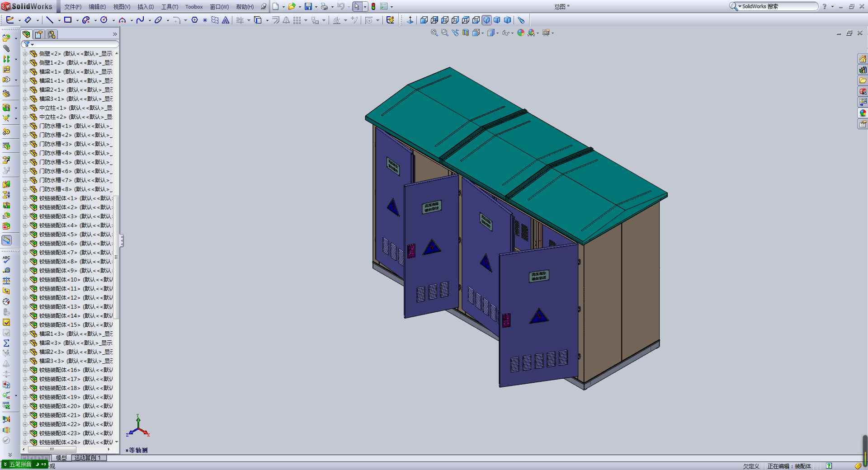The image size is (868, 470).
Task: Click the Section View icon
Action: 466,33
